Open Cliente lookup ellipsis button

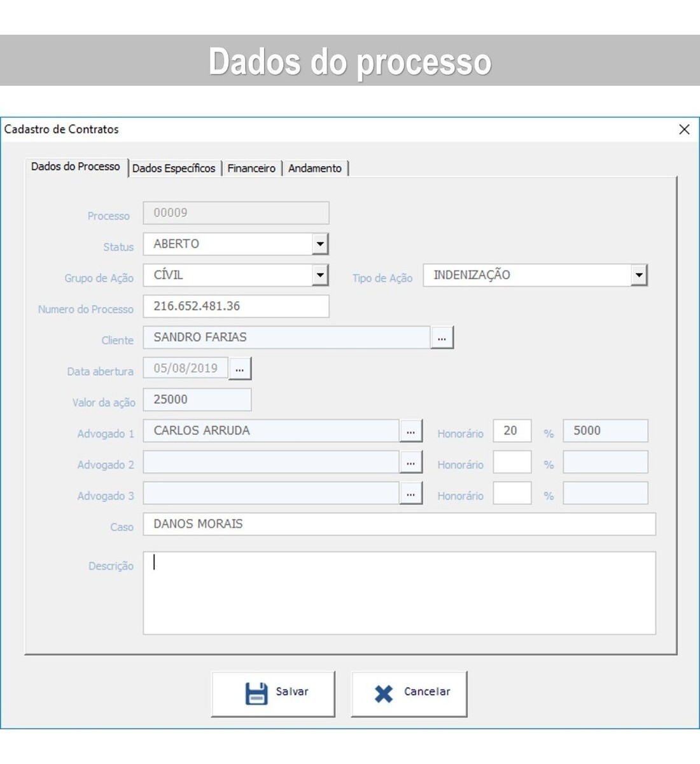coord(442,338)
